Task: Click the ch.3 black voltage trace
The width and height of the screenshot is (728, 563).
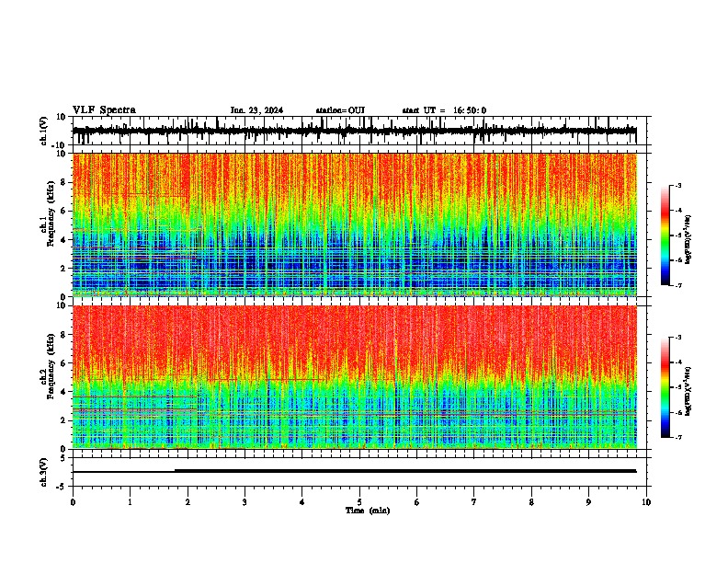Action: click(x=354, y=471)
